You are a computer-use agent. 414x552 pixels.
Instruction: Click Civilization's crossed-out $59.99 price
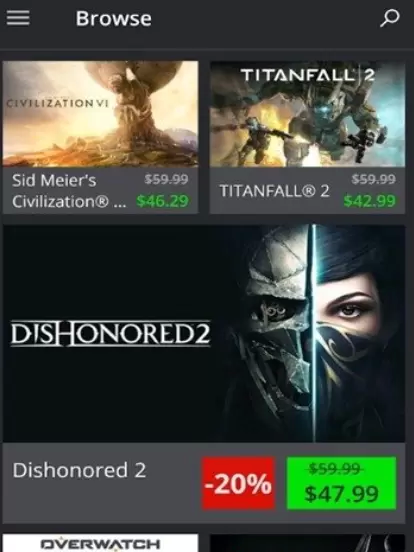pos(167,180)
